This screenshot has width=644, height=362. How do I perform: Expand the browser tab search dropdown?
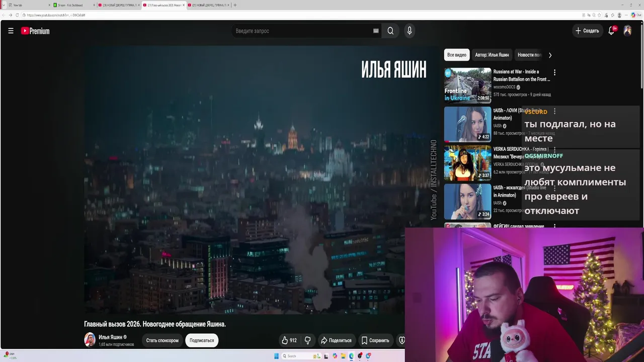pyautogui.click(x=4, y=5)
